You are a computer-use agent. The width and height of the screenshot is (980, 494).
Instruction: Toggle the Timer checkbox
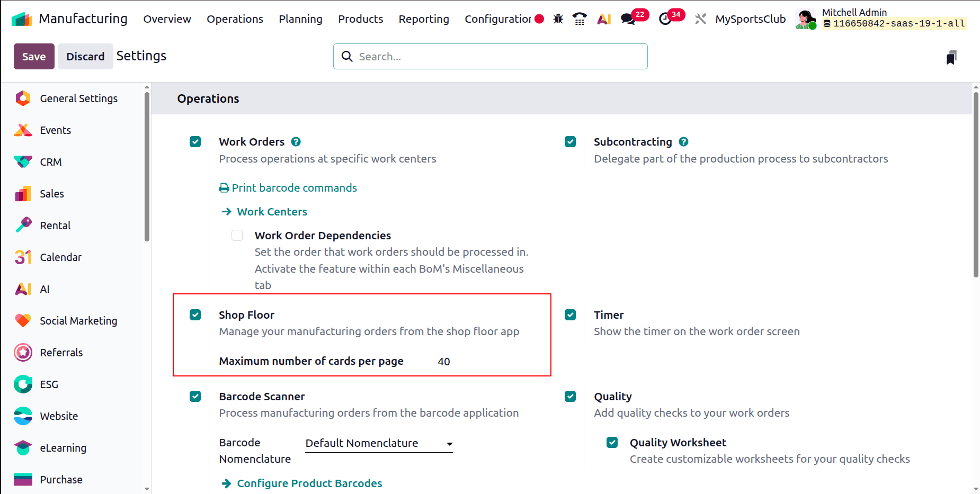[571, 315]
